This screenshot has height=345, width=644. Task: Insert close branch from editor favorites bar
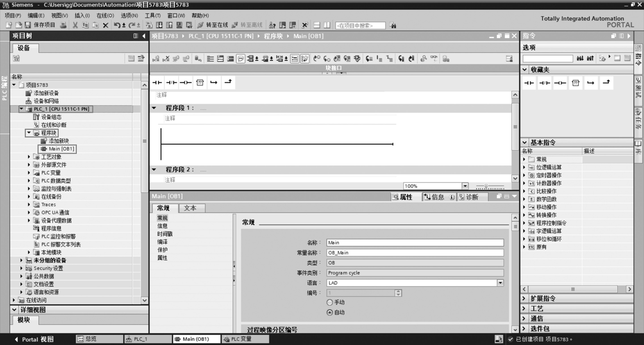(x=228, y=82)
